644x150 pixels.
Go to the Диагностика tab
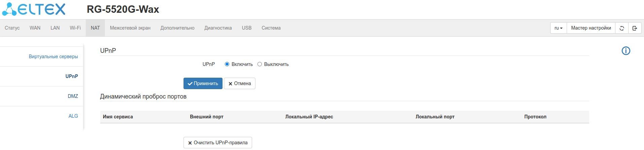coord(218,28)
